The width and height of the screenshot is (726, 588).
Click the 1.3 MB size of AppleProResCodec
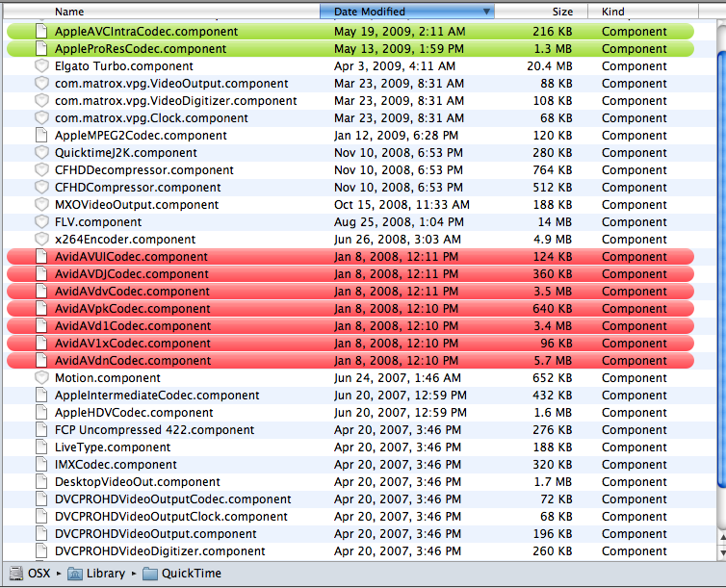(553, 48)
